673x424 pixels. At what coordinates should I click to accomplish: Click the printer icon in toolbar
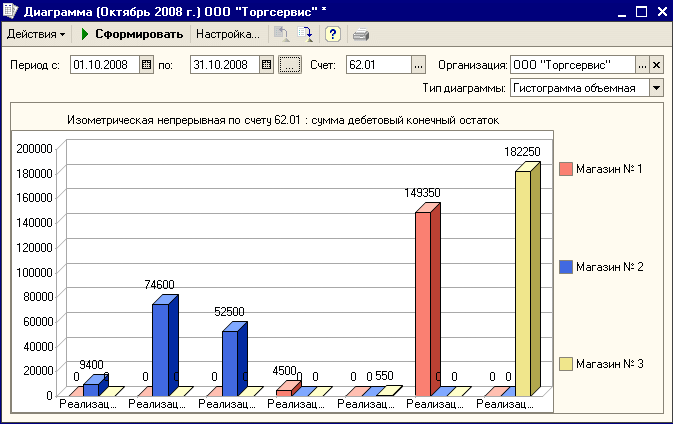(x=361, y=34)
